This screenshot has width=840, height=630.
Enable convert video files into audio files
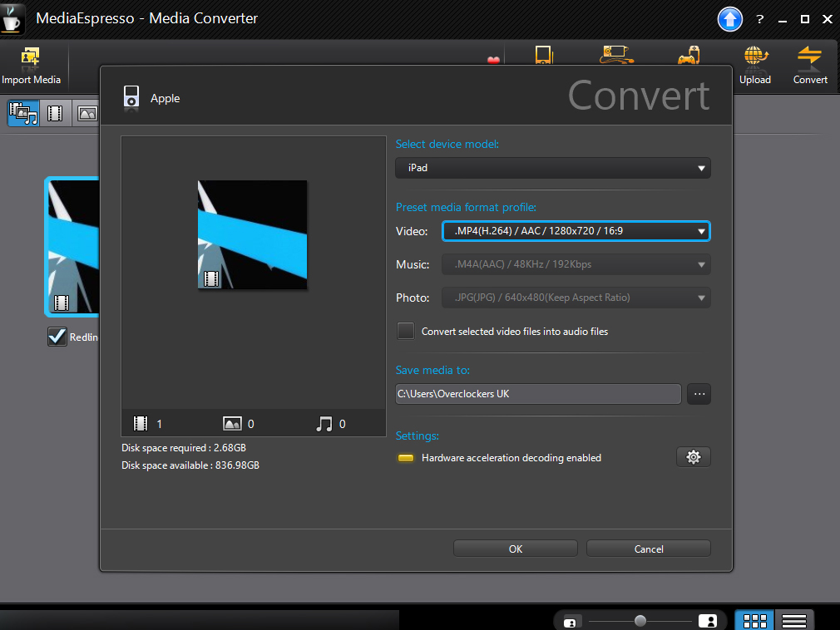coord(406,331)
